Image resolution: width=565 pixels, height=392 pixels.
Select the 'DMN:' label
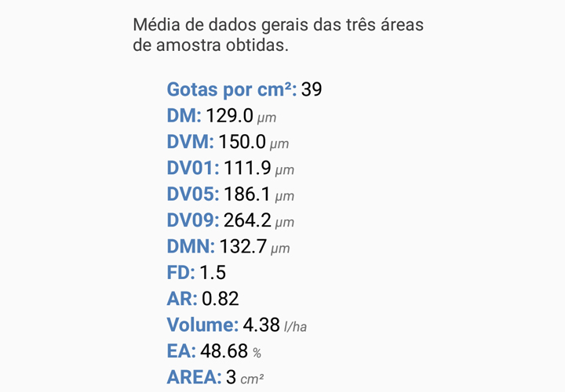click(191, 246)
